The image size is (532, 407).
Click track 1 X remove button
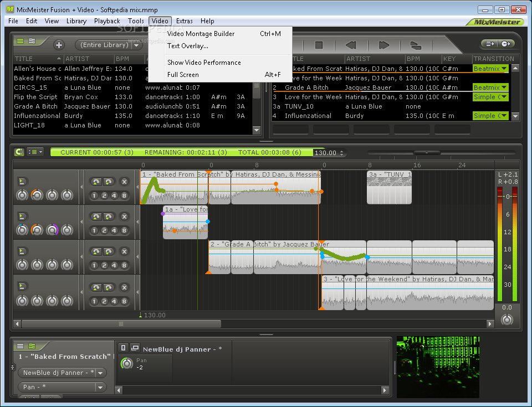[x=125, y=182]
